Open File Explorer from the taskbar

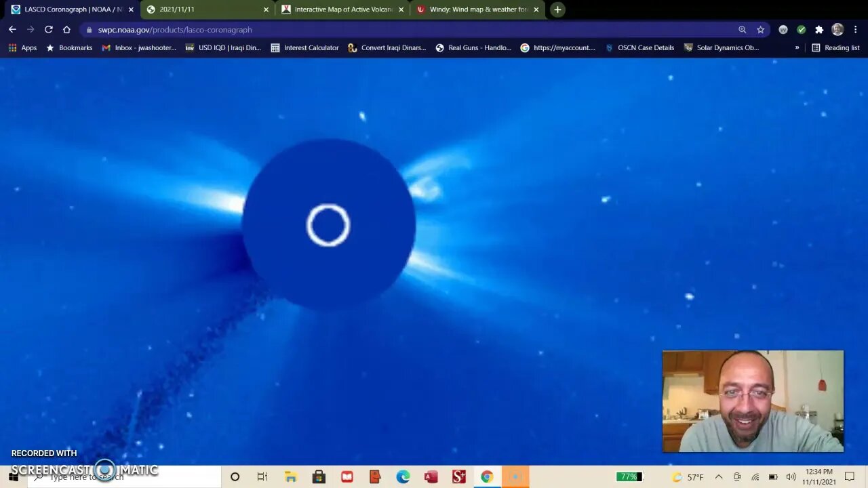click(290, 477)
